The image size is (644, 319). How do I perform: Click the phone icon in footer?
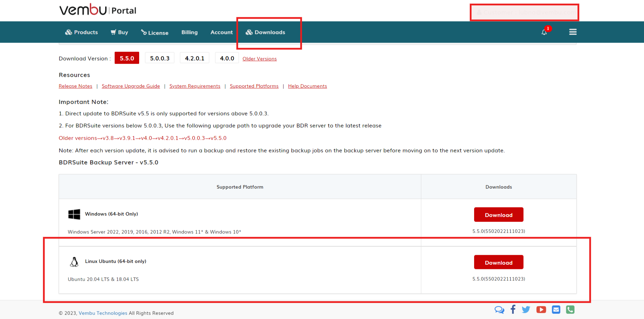[570, 310]
